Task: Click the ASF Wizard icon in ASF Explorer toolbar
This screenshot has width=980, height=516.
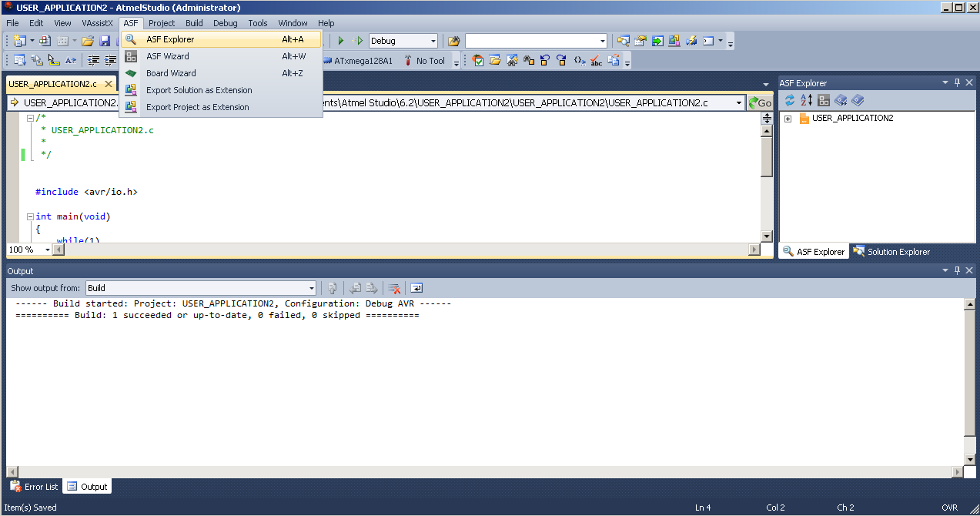Action: click(824, 100)
